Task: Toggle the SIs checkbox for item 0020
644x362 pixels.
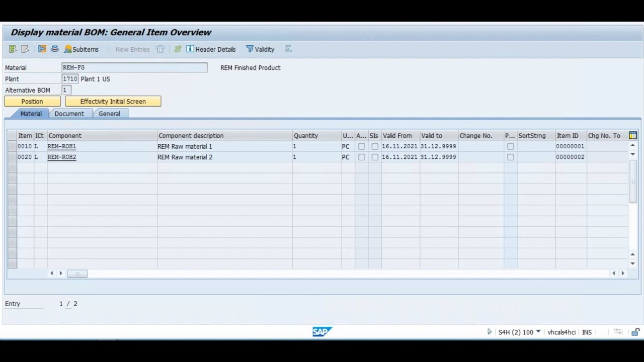Action: (375, 157)
